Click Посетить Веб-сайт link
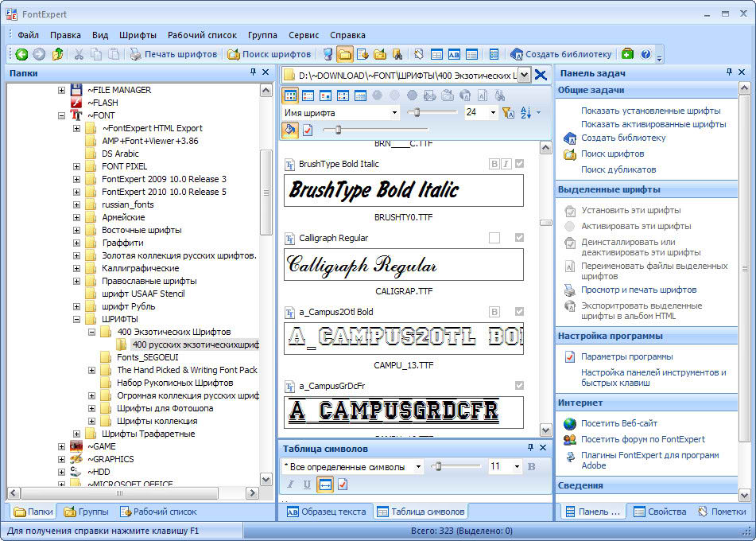Screen dimensions: 756x541 [x=618, y=422]
